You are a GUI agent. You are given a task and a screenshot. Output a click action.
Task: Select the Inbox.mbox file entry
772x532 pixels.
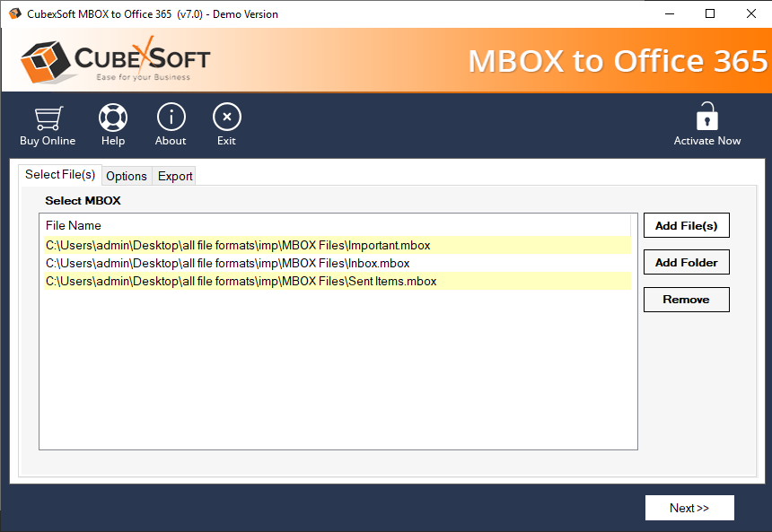click(x=227, y=263)
